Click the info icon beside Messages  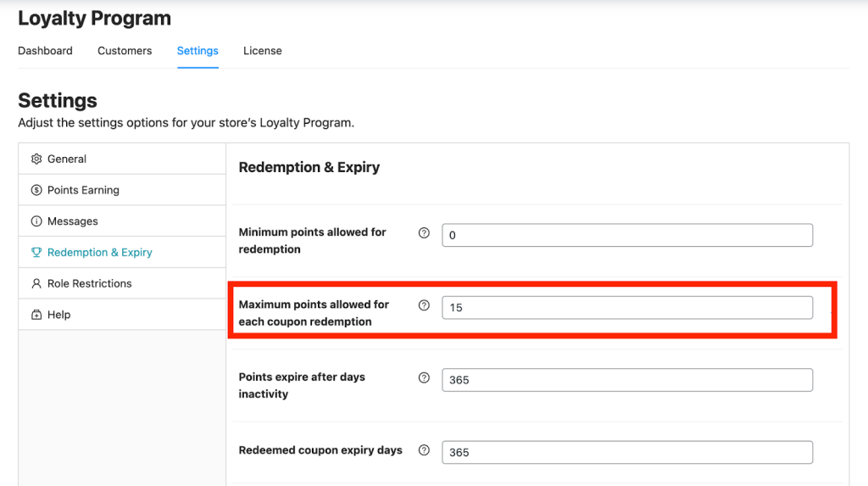point(36,221)
